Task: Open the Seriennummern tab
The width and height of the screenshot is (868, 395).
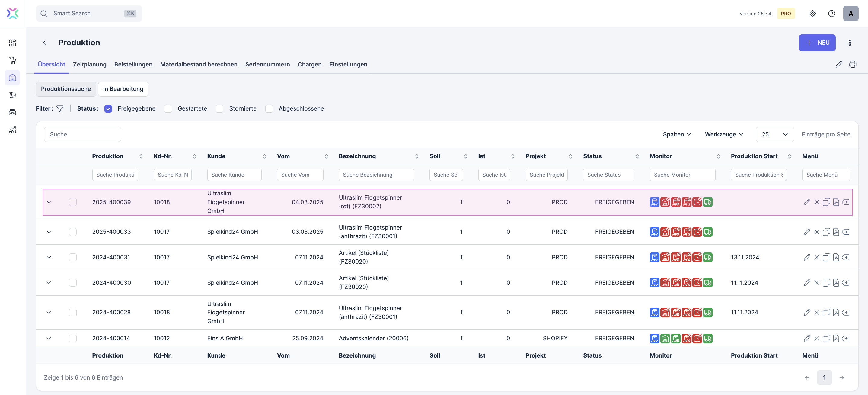Action: click(267, 64)
